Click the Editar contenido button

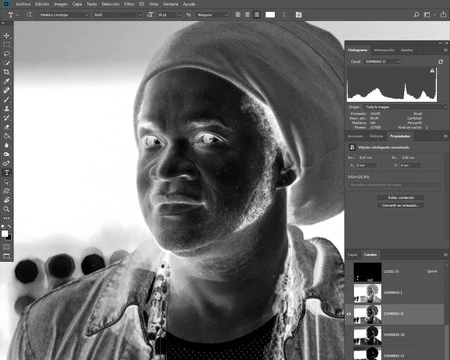coord(401,198)
